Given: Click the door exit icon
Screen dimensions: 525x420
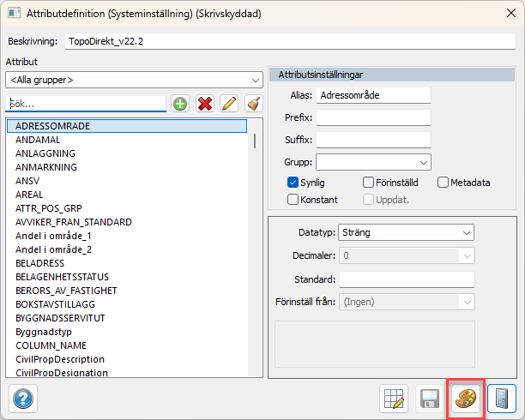Looking at the screenshot, I should (x=502, y=399).
